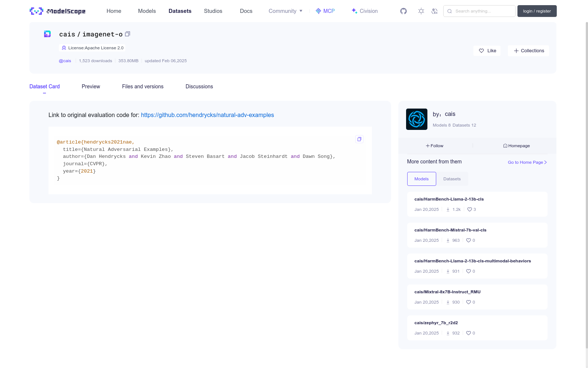Focus the Search anything input field
Screen dimensions: 588x368
(x=479, y=11)
